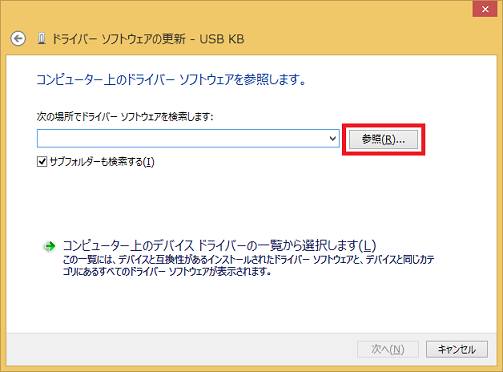
Task: Tick the checkmark box for subfolder search
Action: point(42,162)
